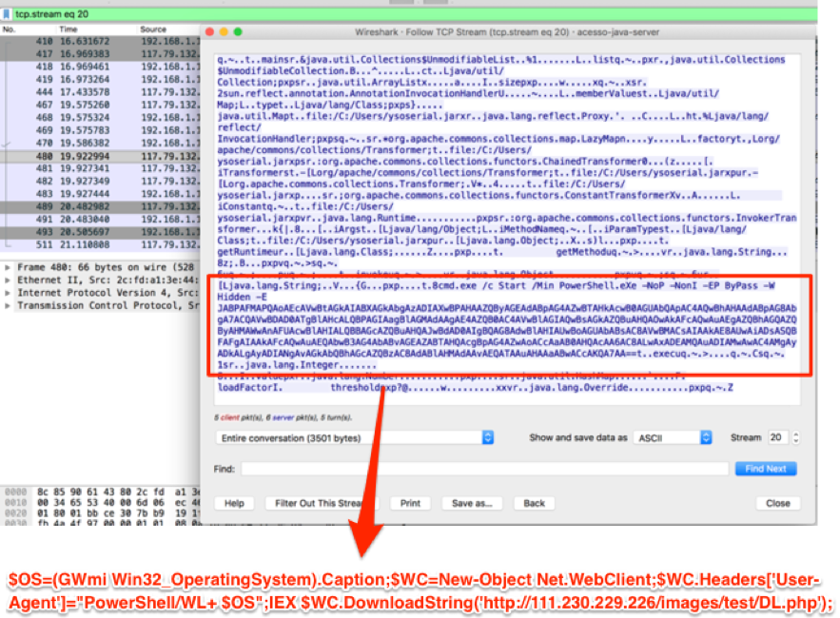This screenshot has height=618, width=840.
Task: Select packet row number 410
Action: click(100, 41)
